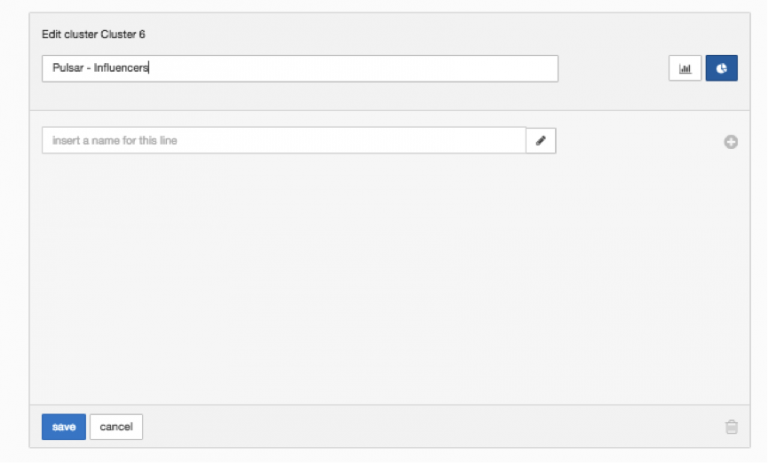Toggle the blue pie chart type
The height and width of the screenshot is (463, 768).
(721, 69)
